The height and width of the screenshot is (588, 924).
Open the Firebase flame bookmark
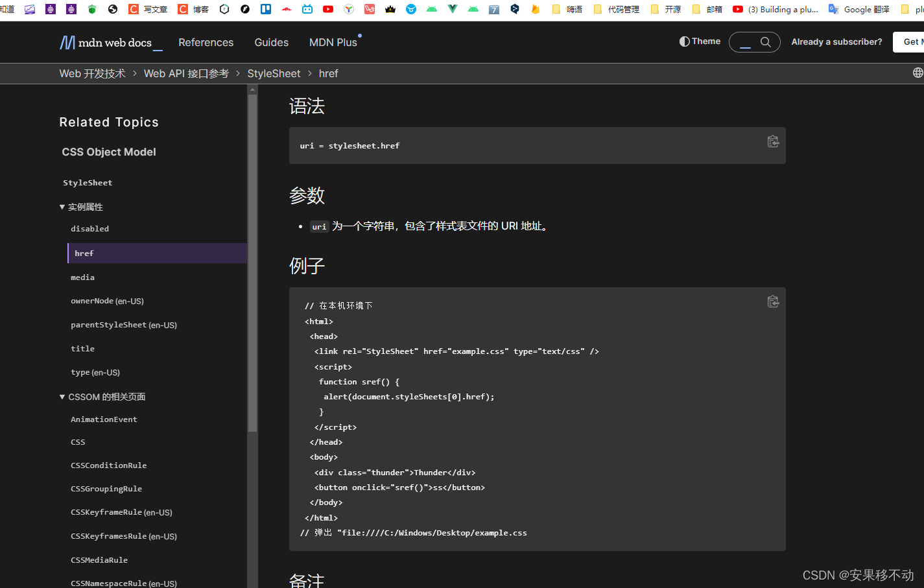pyautogui.click(x=536, y=9)
